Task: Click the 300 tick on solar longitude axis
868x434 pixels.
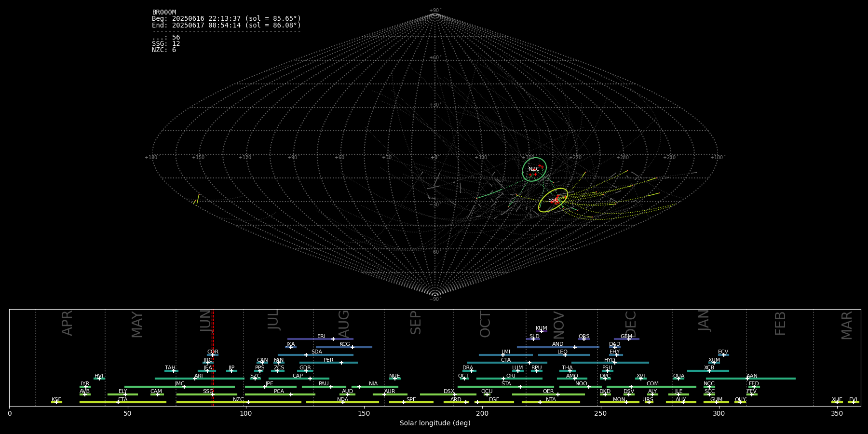Action: click(x=719, y=413)
